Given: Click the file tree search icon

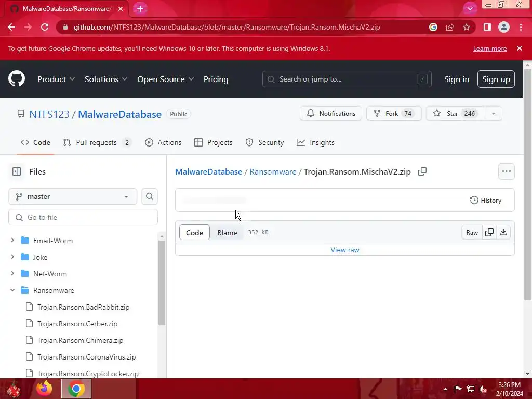Looking at the screenshot, I should (150, 196).
